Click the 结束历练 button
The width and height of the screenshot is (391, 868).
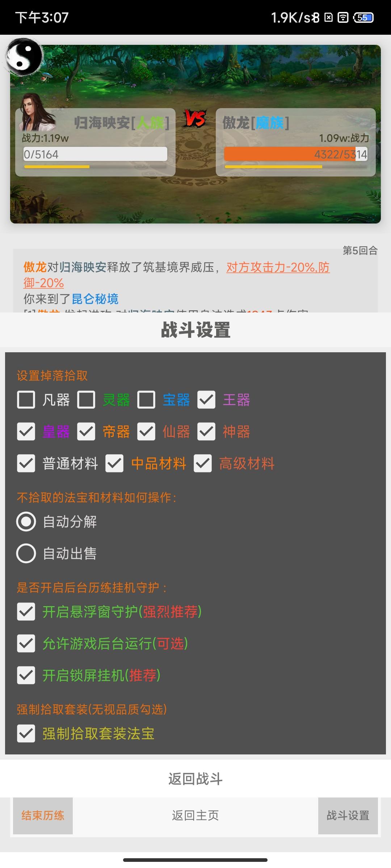tap(43, 816)
